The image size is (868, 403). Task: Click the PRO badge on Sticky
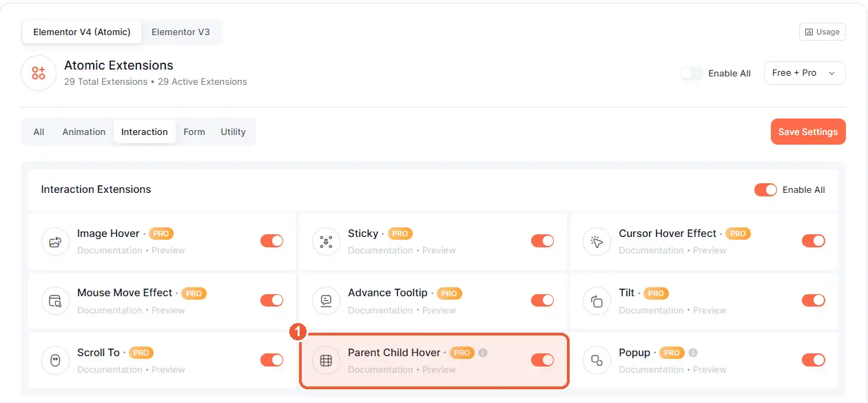point(400,234)
